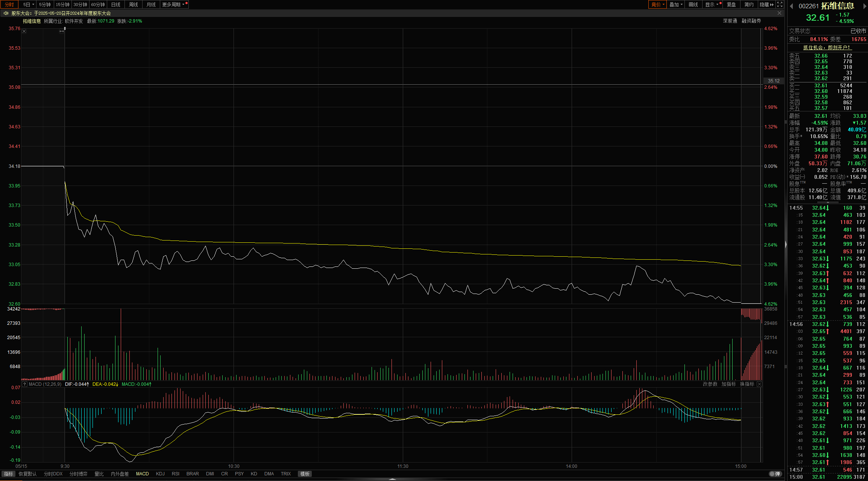This screenshot has height=481, width=868.
Task: Select the KD indicator tab
Action: [254, 474]
